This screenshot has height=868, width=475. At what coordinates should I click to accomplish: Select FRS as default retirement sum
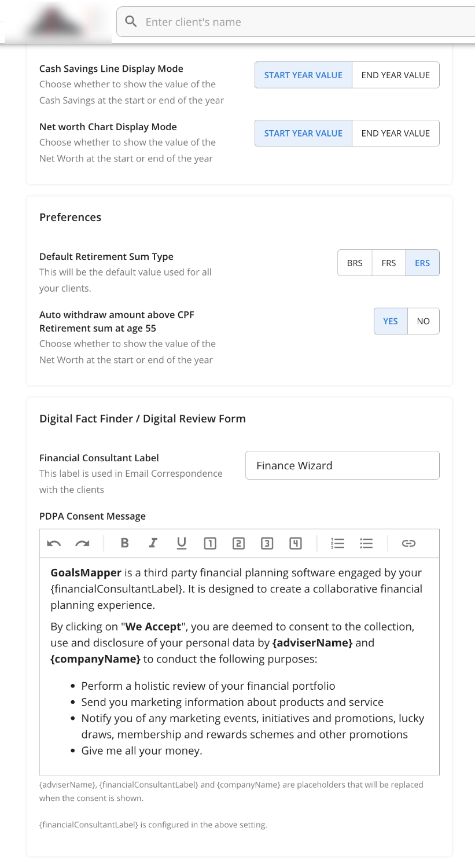(389, 263)
